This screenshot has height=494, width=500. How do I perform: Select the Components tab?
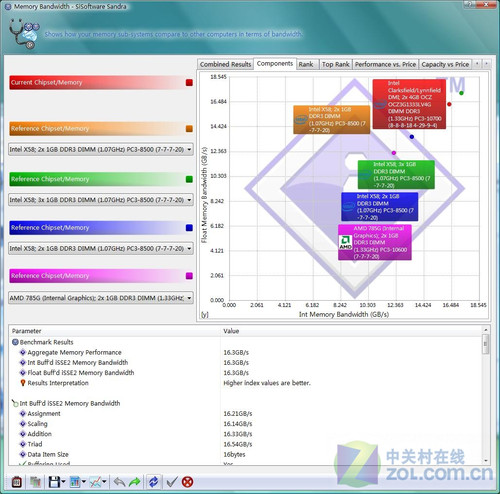pyautogui.click(x=275, y=64)
